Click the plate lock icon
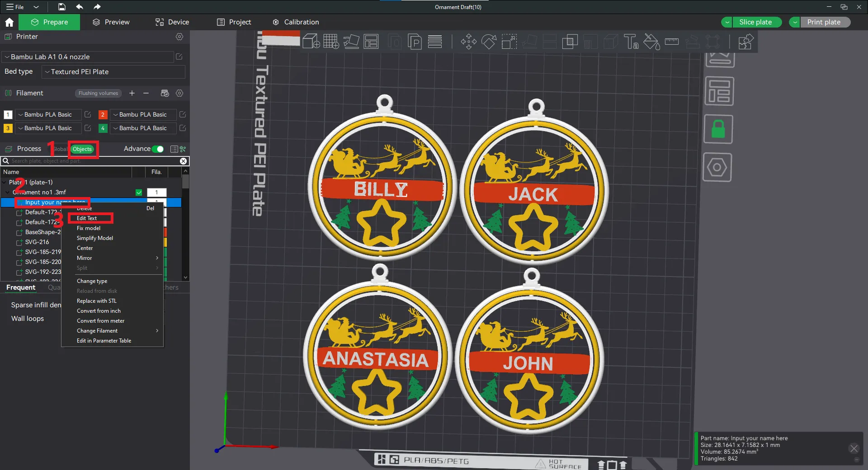Screen dimensions: 868x470 click(718, 129)
